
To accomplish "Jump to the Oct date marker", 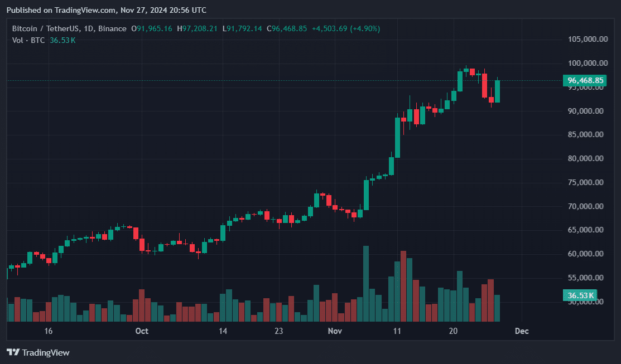I will pyautogui.click(x=142, y=331).
